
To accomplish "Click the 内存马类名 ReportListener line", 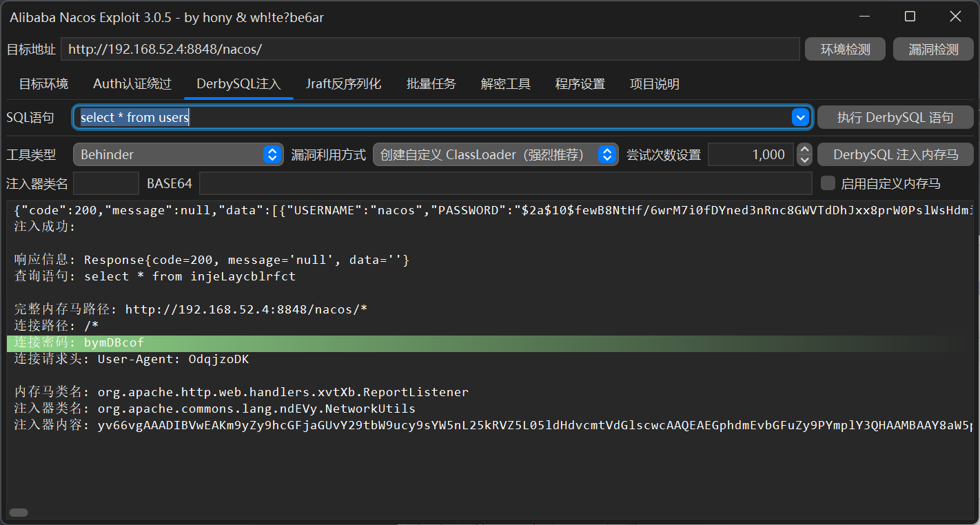I will click(x=241, y=393).
